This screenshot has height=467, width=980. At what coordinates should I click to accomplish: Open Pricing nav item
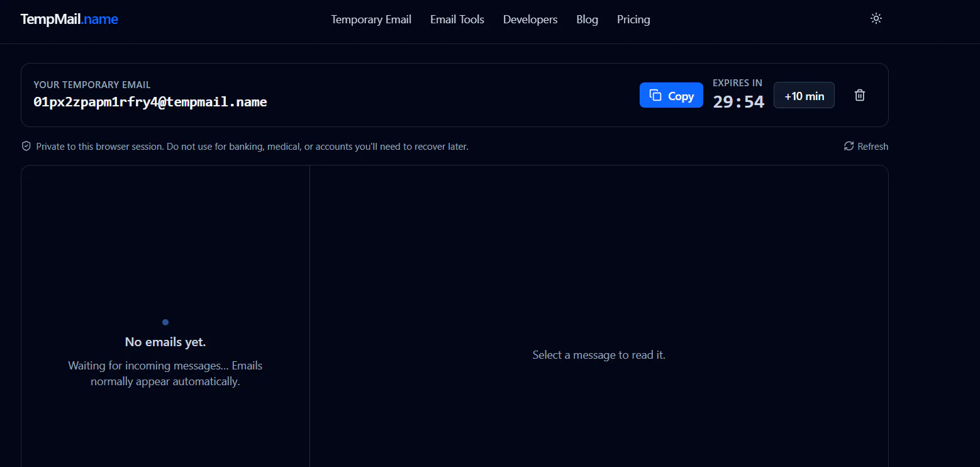(x=633, y=20)
